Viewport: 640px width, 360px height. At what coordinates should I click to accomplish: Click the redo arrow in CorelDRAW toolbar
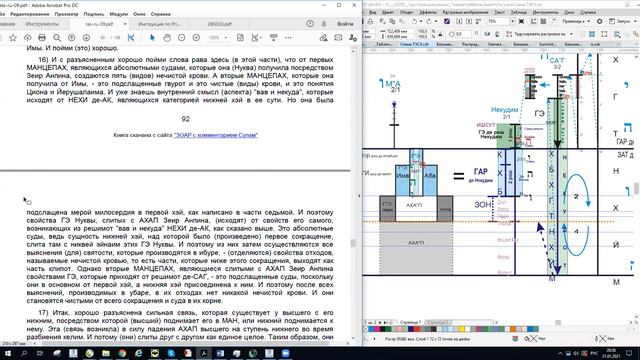(x=429, y=21)
